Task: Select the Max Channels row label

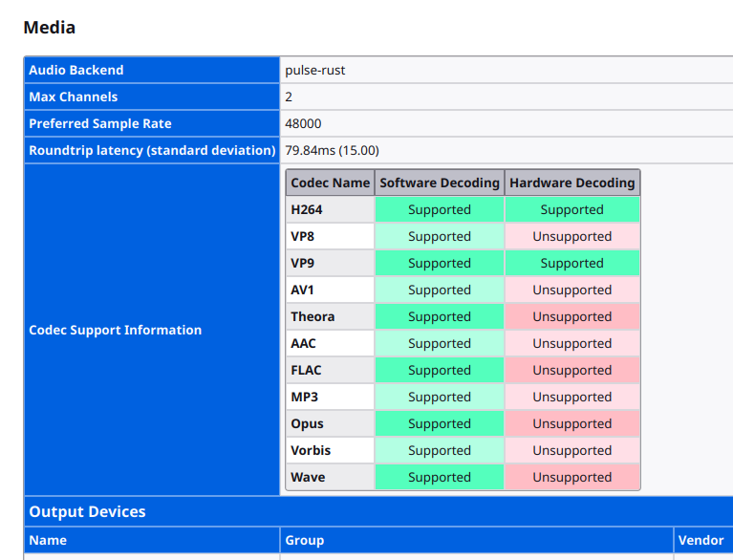Action: tap(74, 97)
